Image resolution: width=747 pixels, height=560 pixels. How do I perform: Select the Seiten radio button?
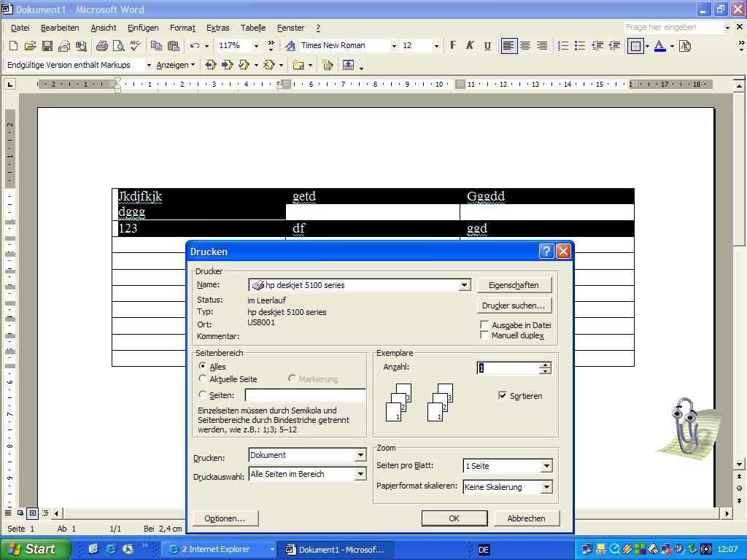tap(203, 394)
